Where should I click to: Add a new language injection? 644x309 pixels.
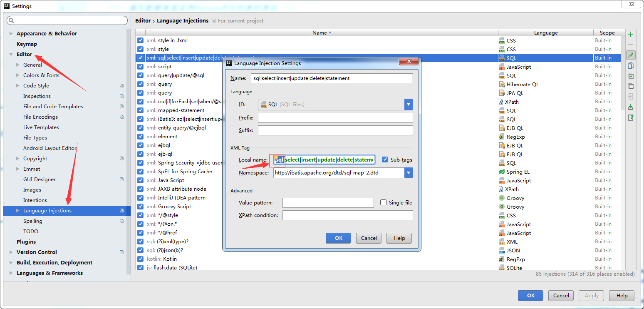[x=631, y=34]
